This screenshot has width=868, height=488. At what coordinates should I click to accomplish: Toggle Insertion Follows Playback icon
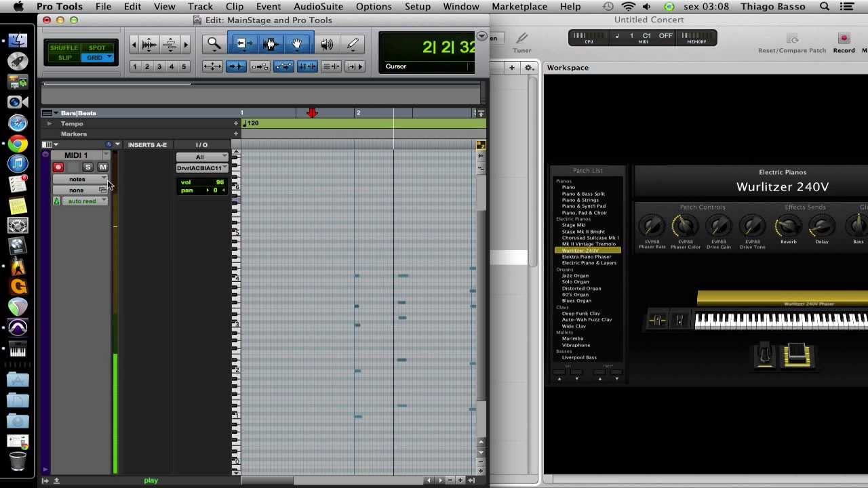355,66
